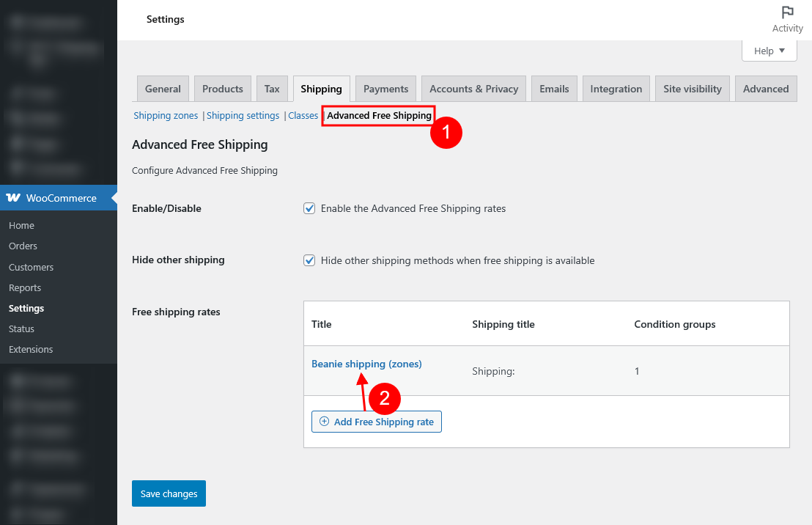Click the Condition groups value 1
The width and height of the screenshot is (812, 525).
click(x=637, y=371)
